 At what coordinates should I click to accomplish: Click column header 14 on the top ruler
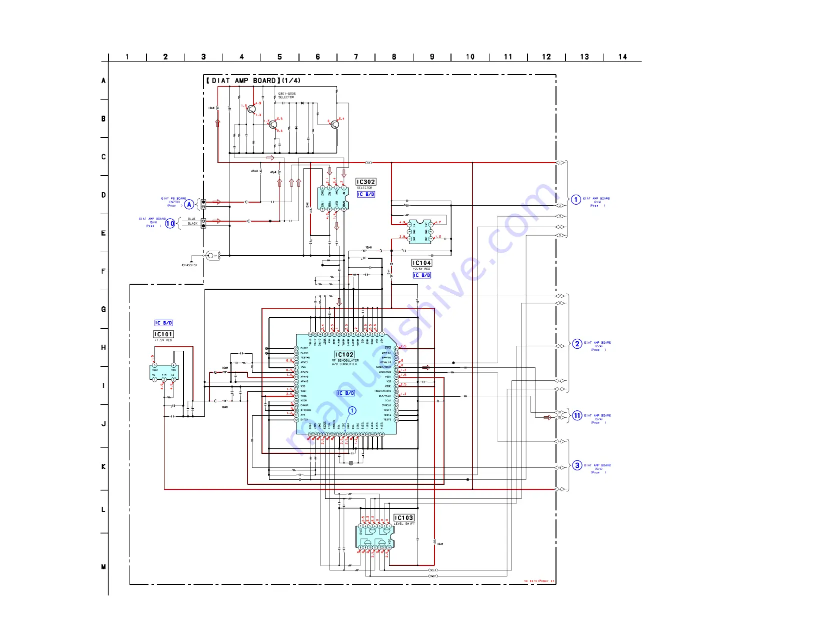coord(622,57)
